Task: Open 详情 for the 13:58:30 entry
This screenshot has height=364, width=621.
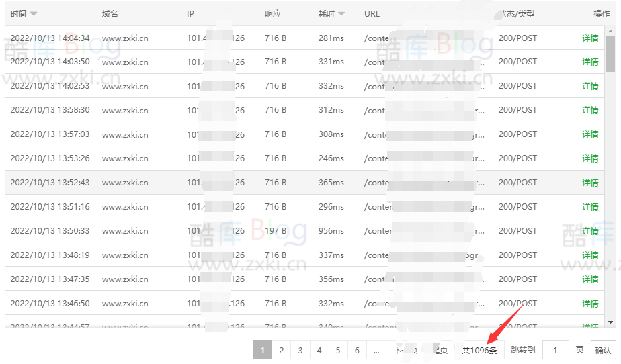Action: pyautogui.click(x=590, y=110)
